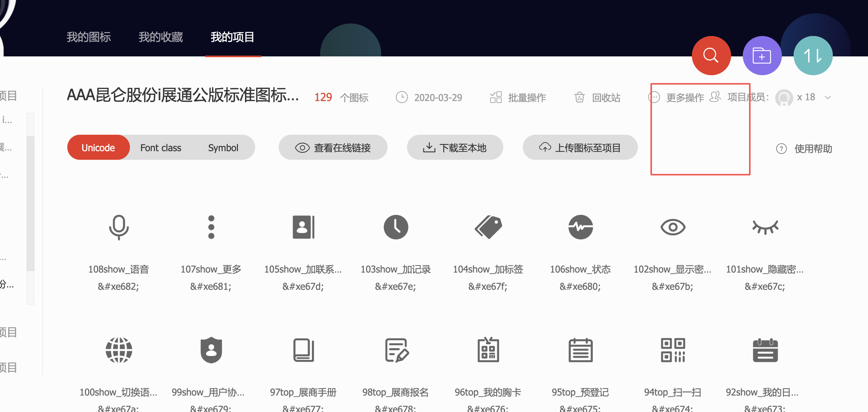Click the project member avatar
The width and height of the screenshot is (868, 412).
pyautogui.click(x=784, y=98)
